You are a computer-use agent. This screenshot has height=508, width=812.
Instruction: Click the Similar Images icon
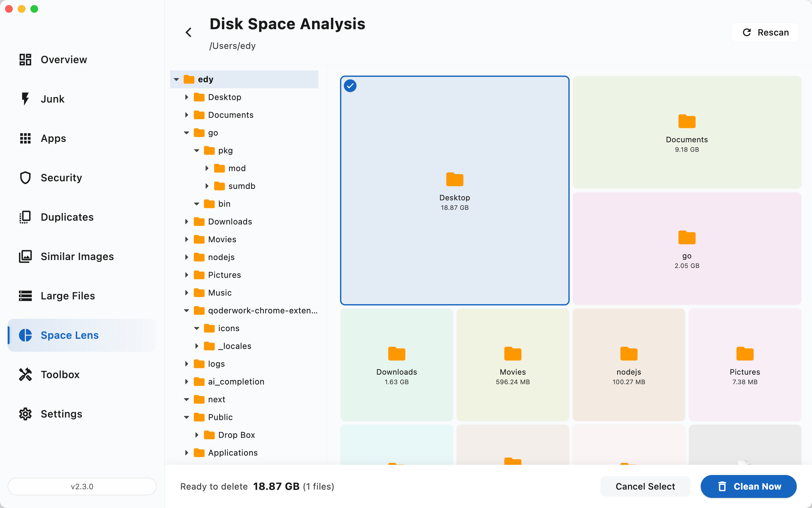pos(25,256)
